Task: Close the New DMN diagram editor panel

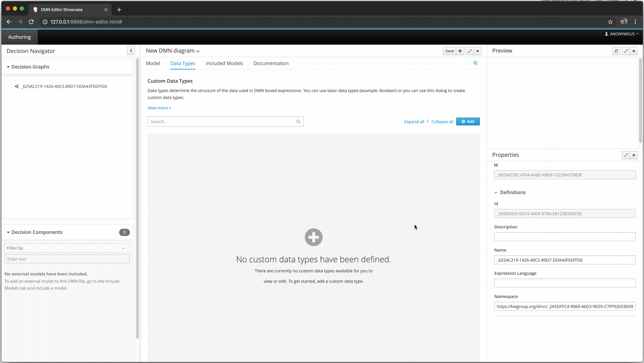Action: (x=478, y=51)
